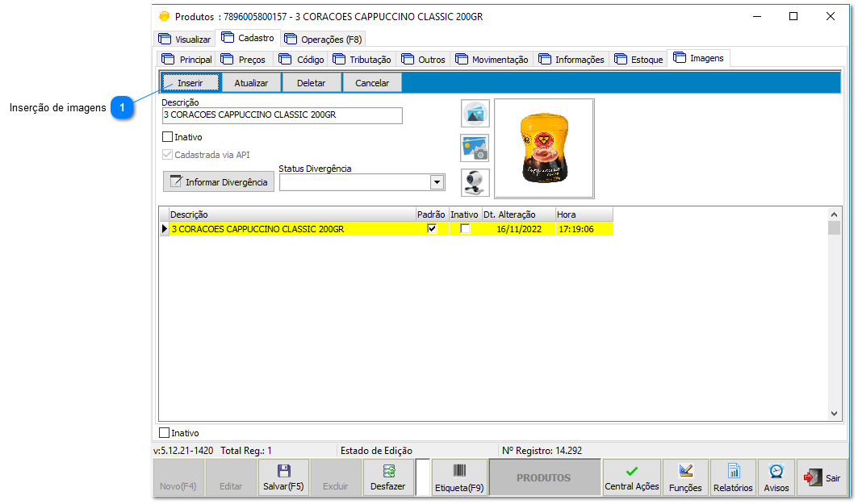
Task: Select the image gallery icon for loading pictures
Action: (x=475, y=113)
